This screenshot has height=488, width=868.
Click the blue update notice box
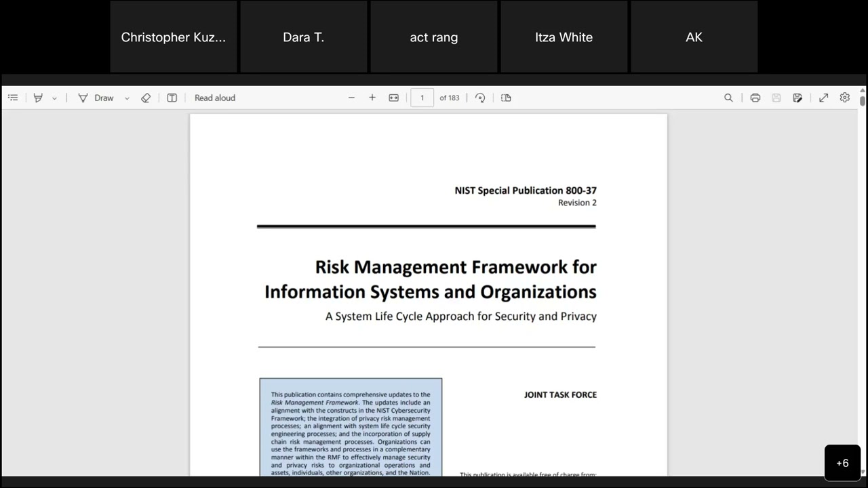tap(351, 427)
